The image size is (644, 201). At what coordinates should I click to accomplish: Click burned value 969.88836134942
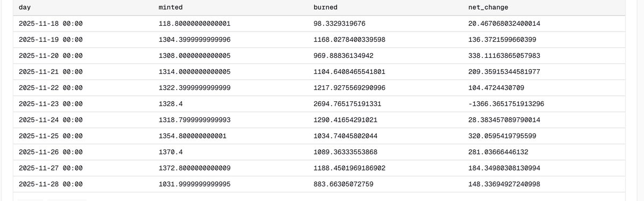(343, 56)
